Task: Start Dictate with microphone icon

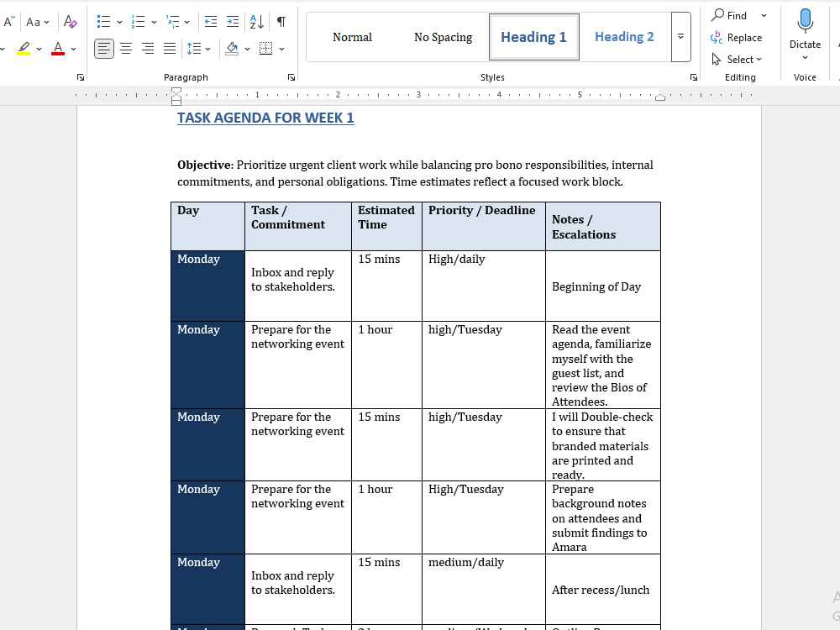Action: tap(805, 22)
